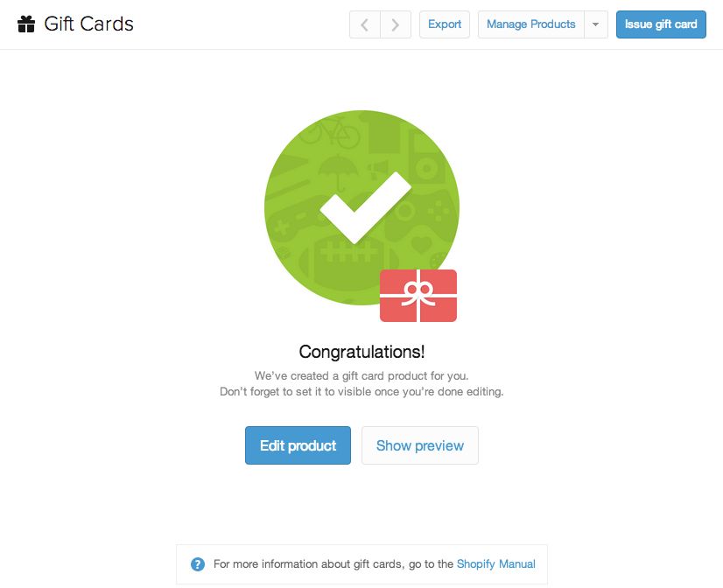Click the Congratulations! heading text
This screenshot has width=723, height=588.
(x=362, y=352)
